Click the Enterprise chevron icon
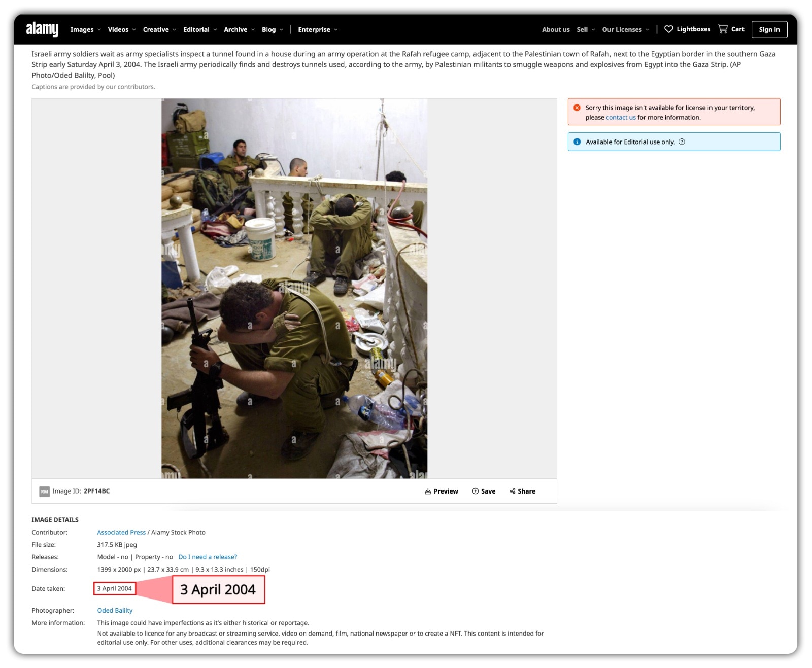This screenshot has height=668, width=812. pos(336,29)
